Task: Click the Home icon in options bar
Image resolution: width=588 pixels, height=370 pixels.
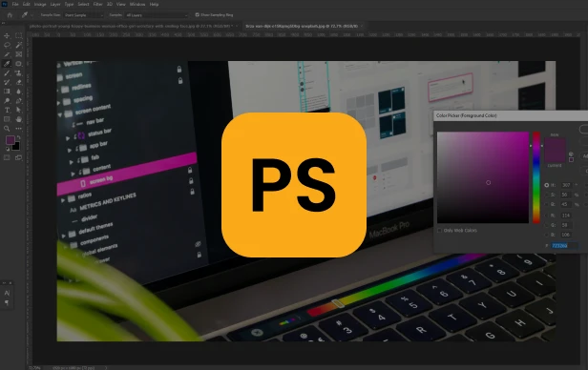Action: click(10, 15)
